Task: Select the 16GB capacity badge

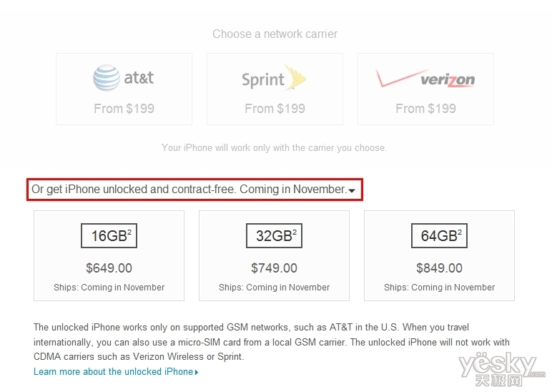Action: click(x=109, y=235)
